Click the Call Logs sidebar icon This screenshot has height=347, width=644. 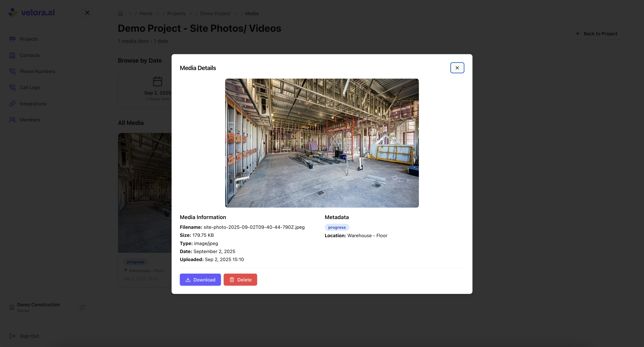12,87
